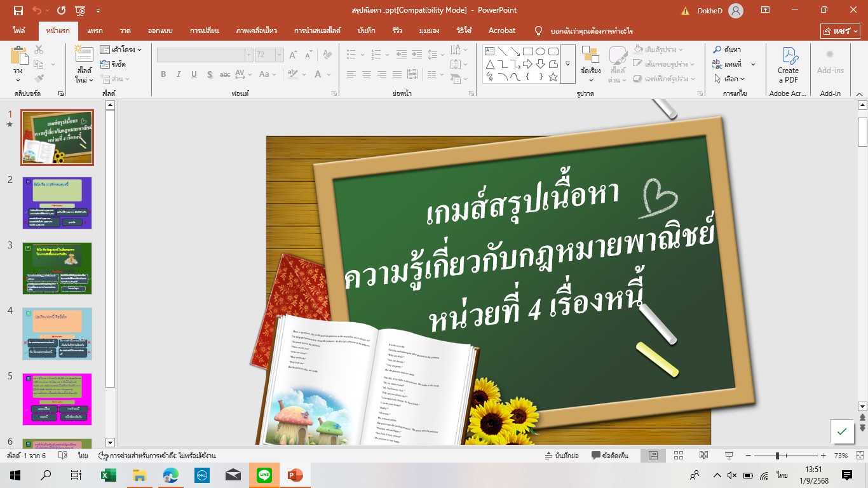Select the oval shape in shapes gallery
The width and height of the screenshot is (868, 488).
[540, 51]
